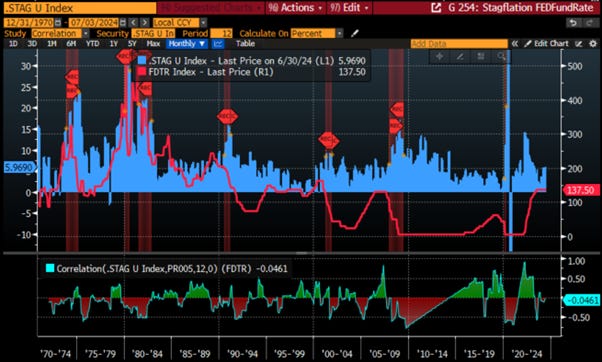Open the Edit menu
Screen dimensions: 602x362
349,8
